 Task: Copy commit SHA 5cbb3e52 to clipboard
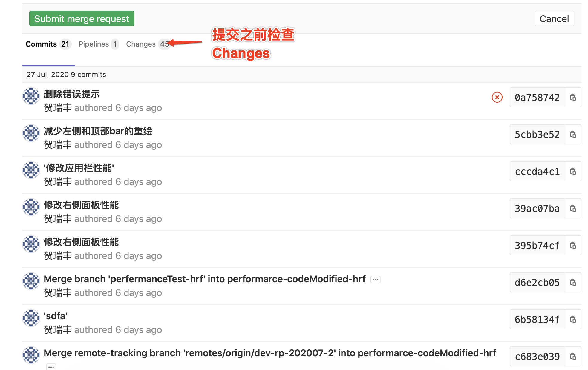tap(573, 134)
